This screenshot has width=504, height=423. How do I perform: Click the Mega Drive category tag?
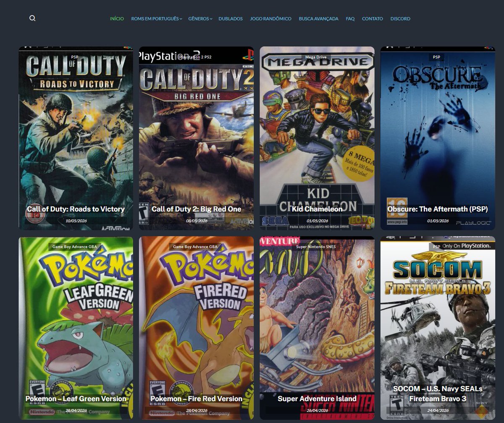point(316,57)
